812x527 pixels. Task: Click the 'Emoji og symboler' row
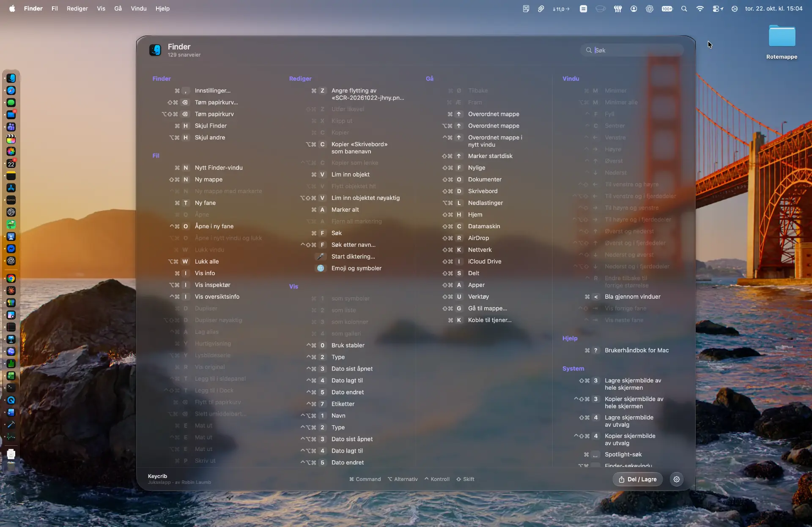pyautogui.click(x=349, y=268)
